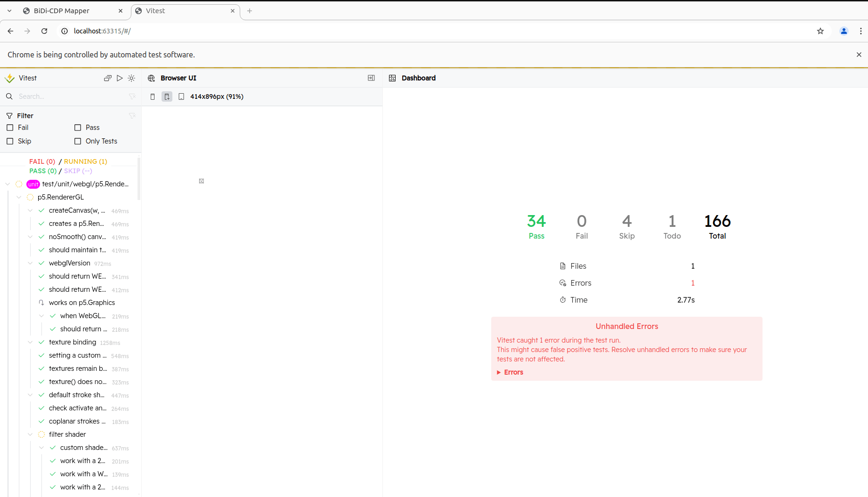Expand the Errors details in Unhandled Errors
Image resolution: width=868 pixels, height=497 pixels.
point(510,372)
